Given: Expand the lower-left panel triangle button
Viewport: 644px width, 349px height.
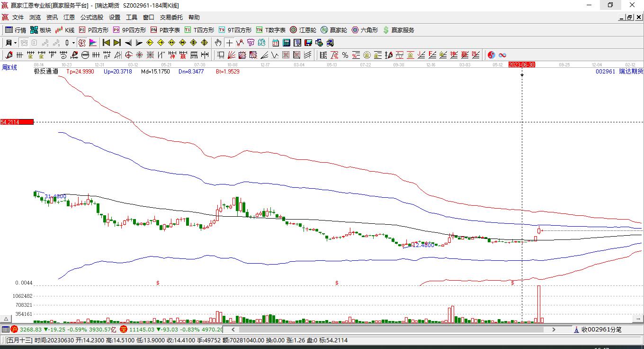Looking at the screenshot, I should pos(6,319).
